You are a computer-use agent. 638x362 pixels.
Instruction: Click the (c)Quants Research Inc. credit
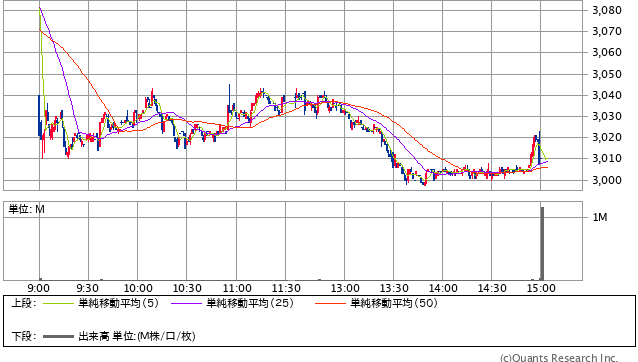559,358
